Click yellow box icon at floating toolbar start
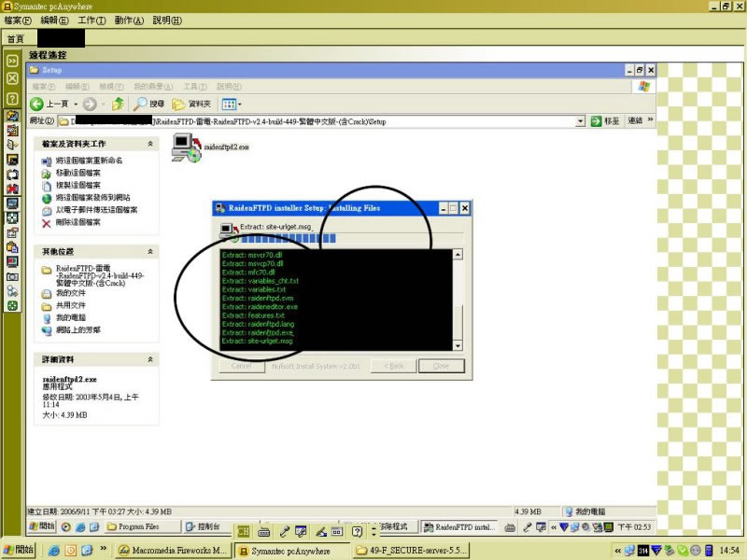Screen dimensions: 747x560 (244, 531)
